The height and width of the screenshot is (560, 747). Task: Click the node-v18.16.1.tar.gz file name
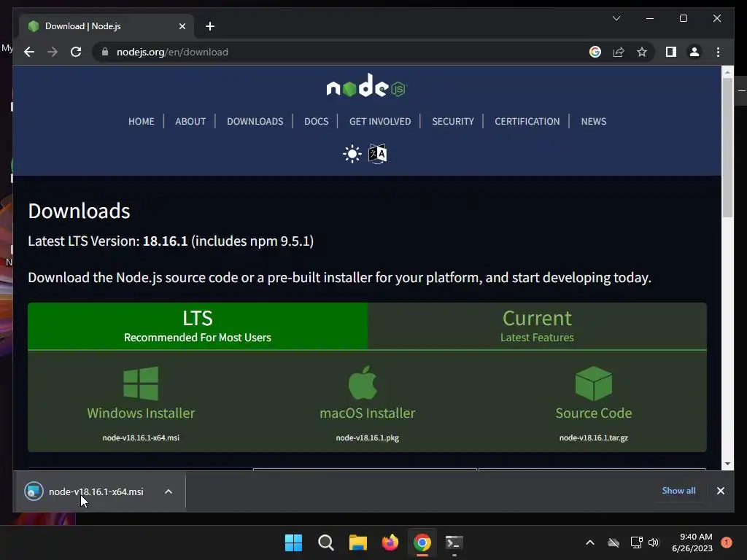point(594,437)
